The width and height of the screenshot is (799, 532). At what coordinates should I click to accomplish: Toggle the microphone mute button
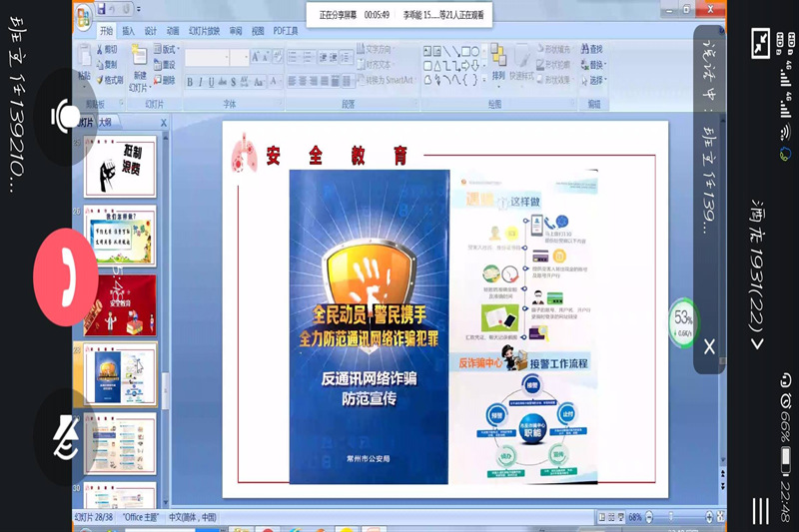(66, 436)
